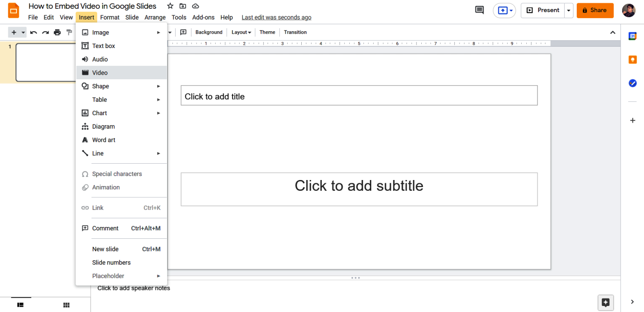Open the Google Slides home icon

pyautogui.click(x=14, y=10)
